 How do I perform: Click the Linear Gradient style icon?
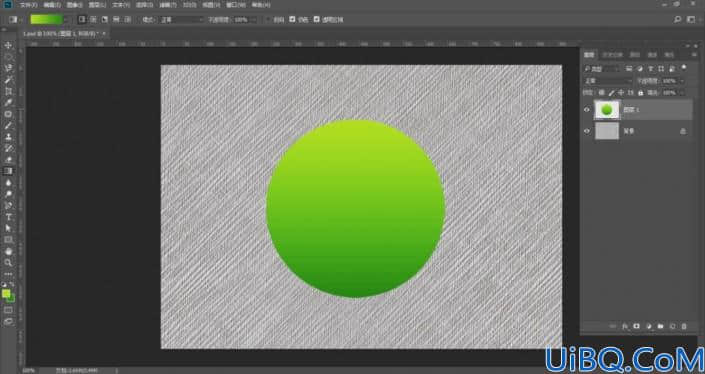click(x=82, y=20)
